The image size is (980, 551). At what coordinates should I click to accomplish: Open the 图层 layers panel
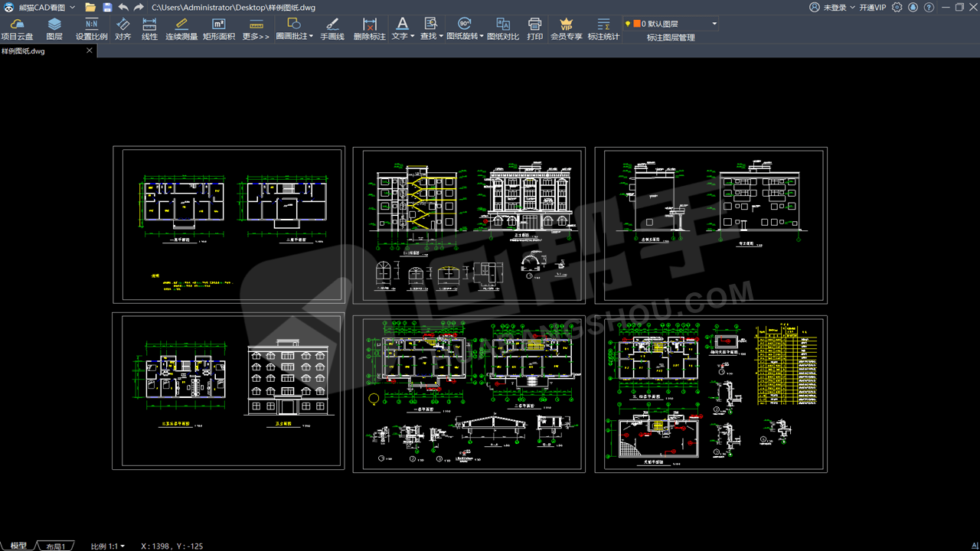pos(54,29)
